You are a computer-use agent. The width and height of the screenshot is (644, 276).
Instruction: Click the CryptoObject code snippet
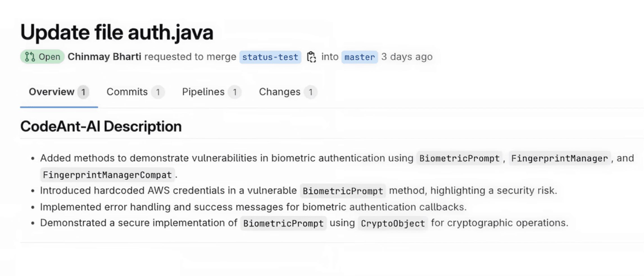[393, 224]
